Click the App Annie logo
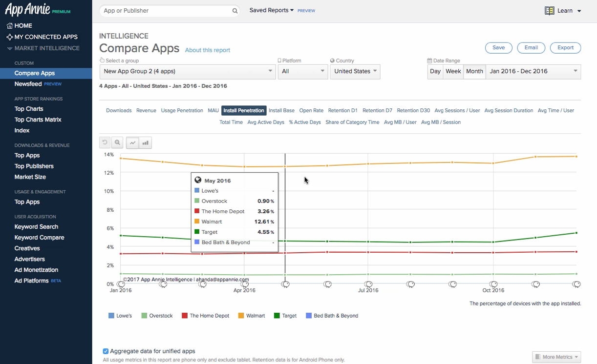Viewport: 597px width, 364px height. pyautogui.click(x=27, y=10)
